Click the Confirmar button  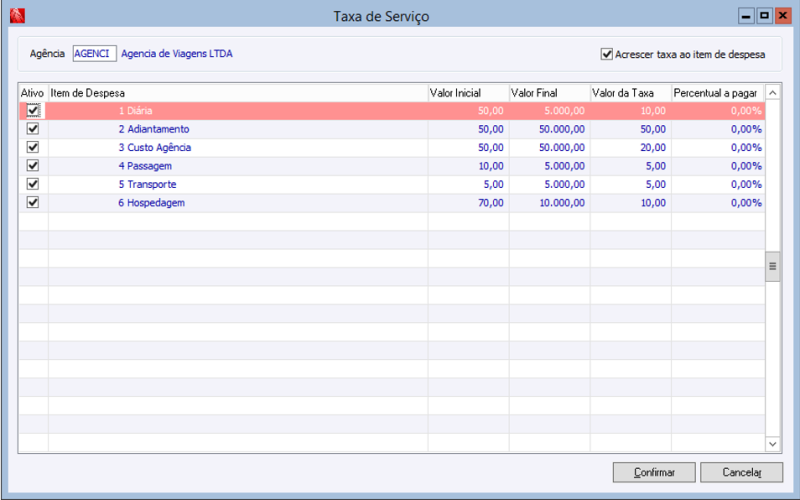click(654, 472)
